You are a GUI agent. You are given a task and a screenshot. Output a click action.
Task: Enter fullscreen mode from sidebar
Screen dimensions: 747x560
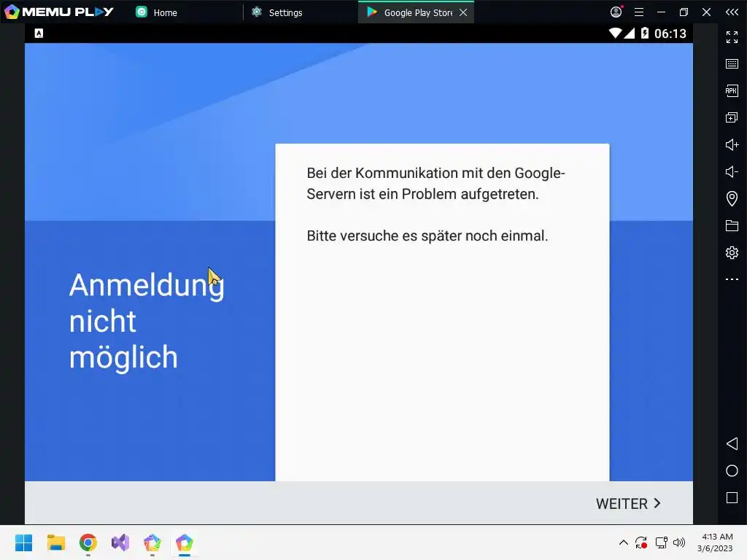click(732, 36)
